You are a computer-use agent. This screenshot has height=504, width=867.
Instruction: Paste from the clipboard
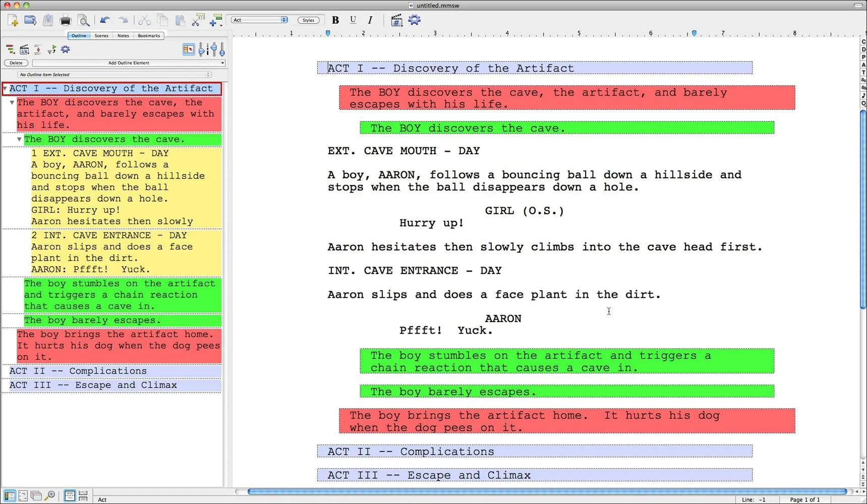tap(180, 20)
